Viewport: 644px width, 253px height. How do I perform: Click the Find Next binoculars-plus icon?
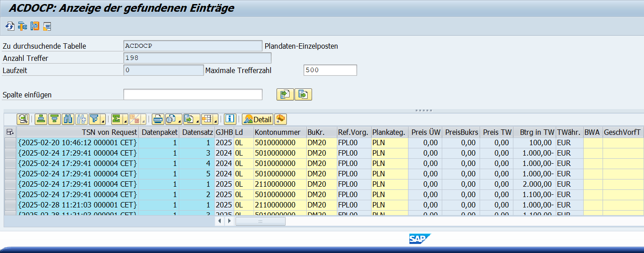coord(82,119)
